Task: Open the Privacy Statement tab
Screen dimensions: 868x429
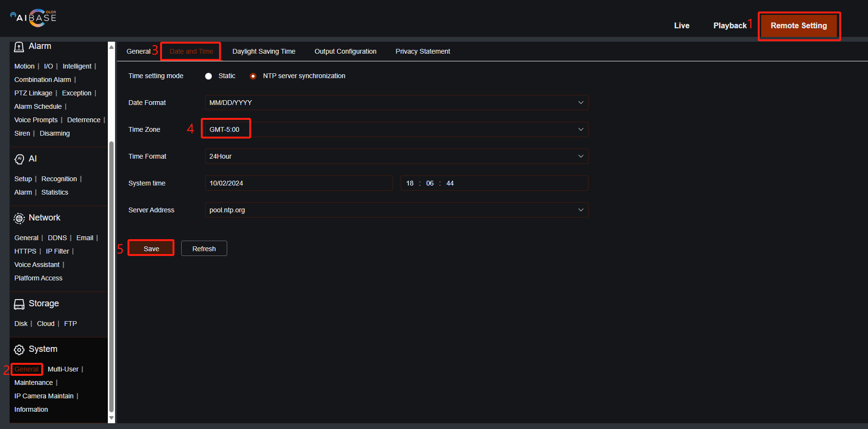Action: 423,51
